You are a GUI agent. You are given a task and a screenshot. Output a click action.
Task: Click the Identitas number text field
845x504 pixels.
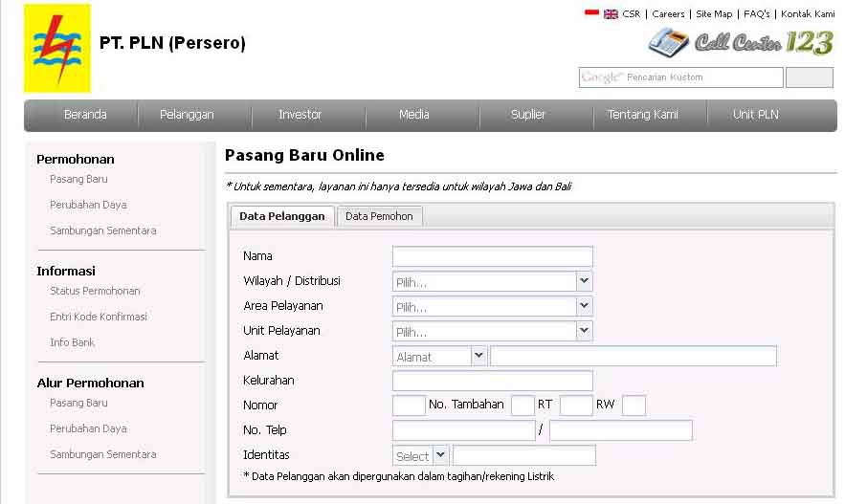tap(524, 455)
